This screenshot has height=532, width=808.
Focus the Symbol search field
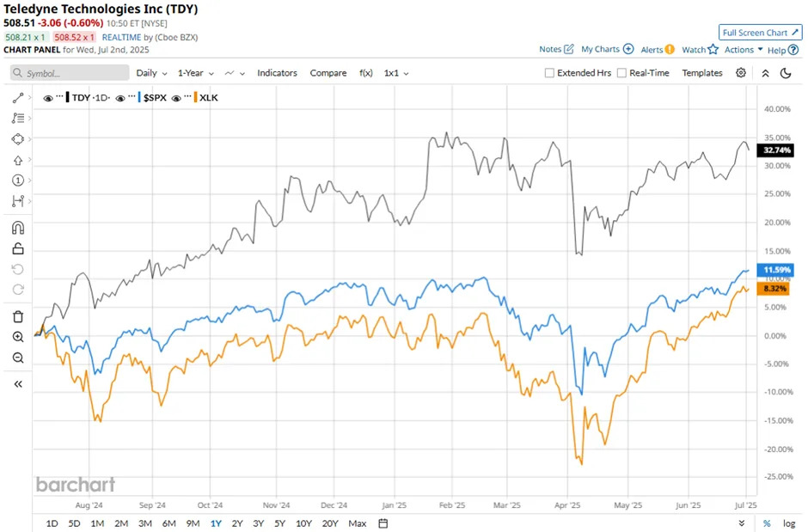pos(70,72)
